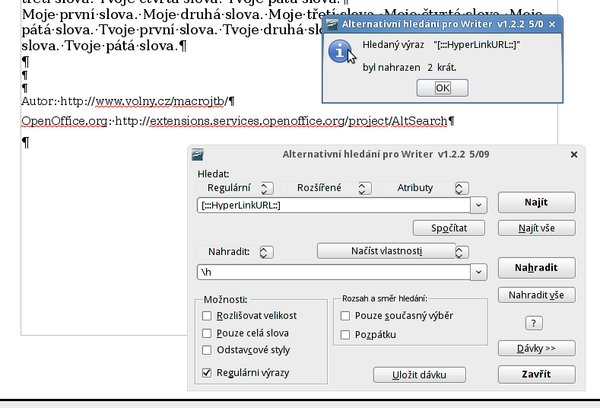This screenshot has height=408, width=600.
Task: Expand the Hledat field history dropdown
Action: (x=478, y=206)
